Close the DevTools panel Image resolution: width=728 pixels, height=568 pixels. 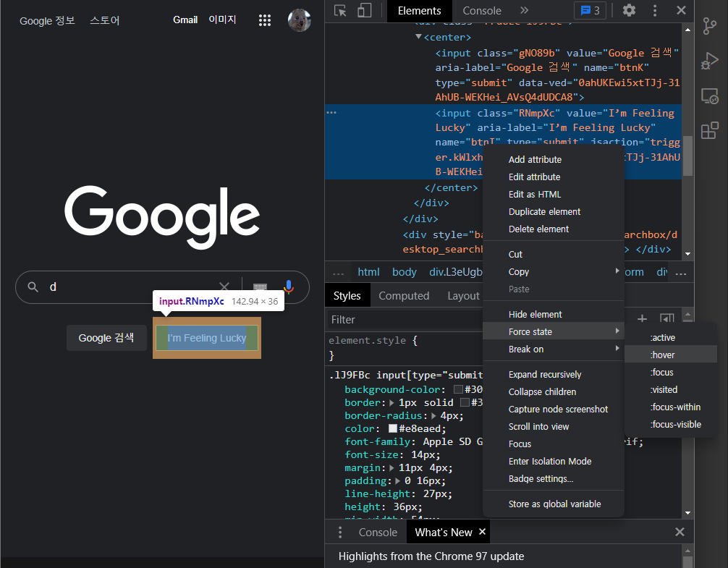pyautogui.click(x=681, y=10)
